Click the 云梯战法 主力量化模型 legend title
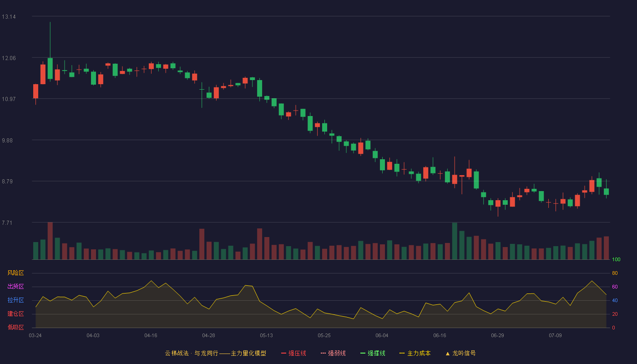The image size is (637, 364). [216, 353]
